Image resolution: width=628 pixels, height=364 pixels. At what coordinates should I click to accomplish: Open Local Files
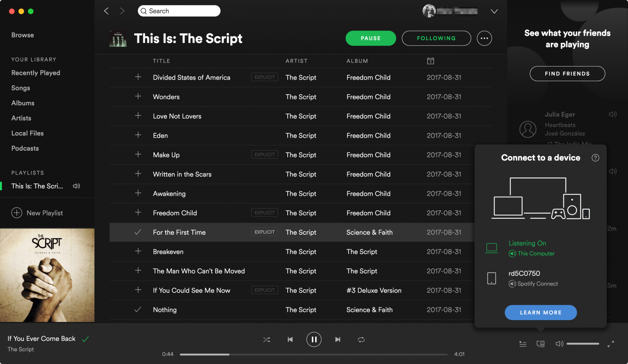(27, 133)
